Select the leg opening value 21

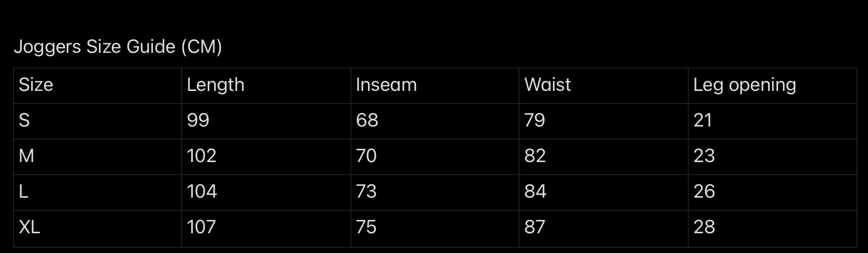[702, 121]
